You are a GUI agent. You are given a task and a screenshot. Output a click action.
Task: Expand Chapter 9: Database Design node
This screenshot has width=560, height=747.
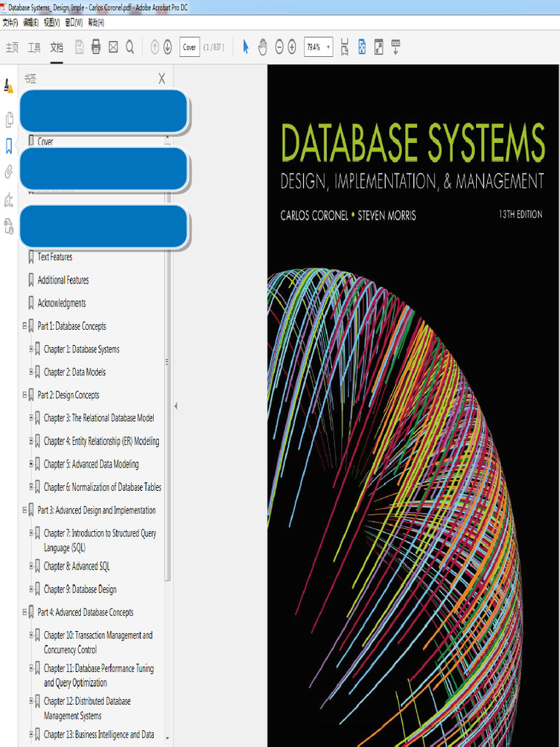pos(31,589)
